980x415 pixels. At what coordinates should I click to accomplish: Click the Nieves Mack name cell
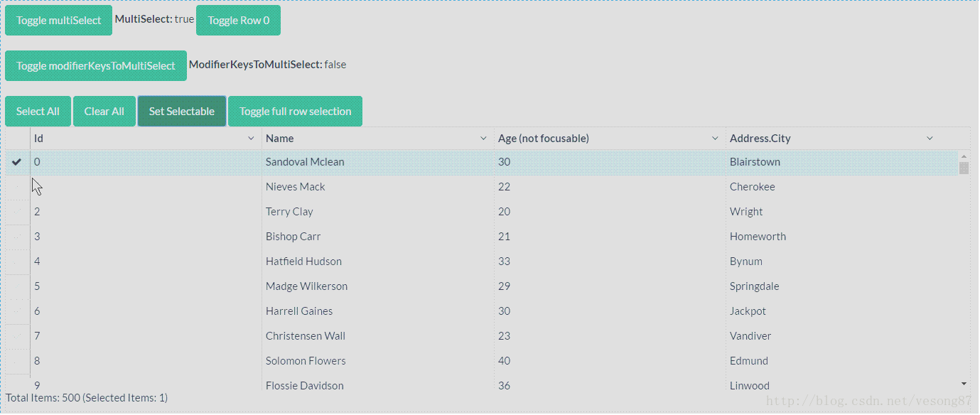pyautogui.click(x=295, y=187)
